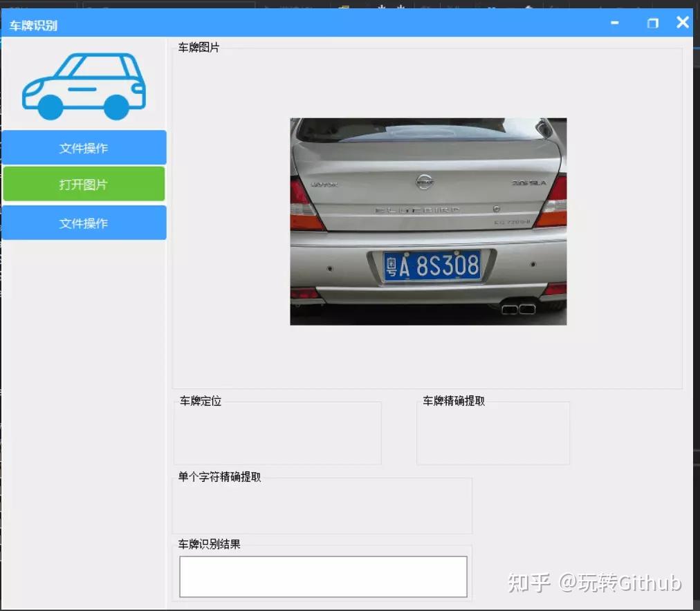This screenshot has width=700, height=611.
Task: Click the 车牌图片 group label
Action: 199,47
